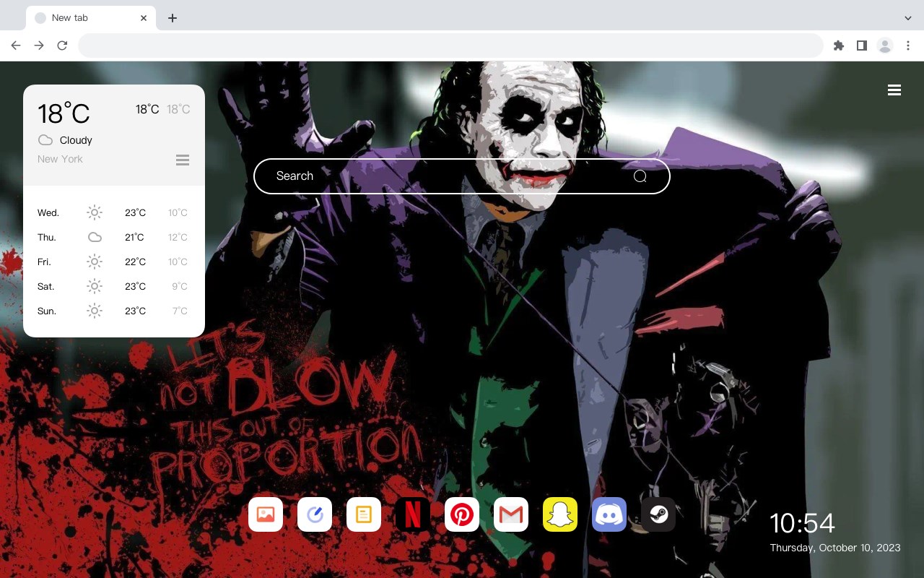Image resolution: width=924 pixels, height=578 pixels.
Task: Open the yellow notes shortcut
Action: (x=364, y=514)
